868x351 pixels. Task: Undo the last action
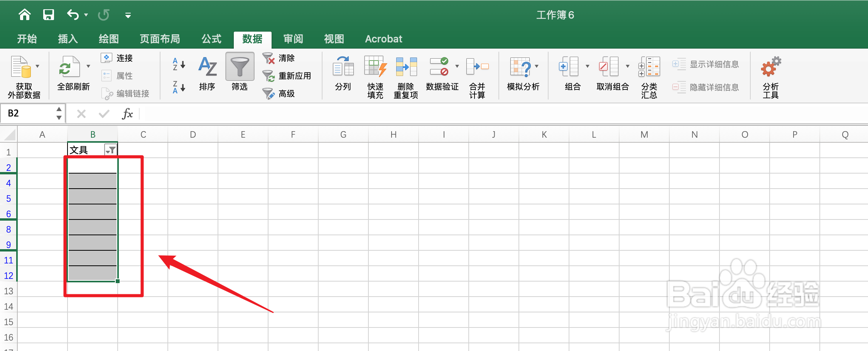pyautogui.click(x=73, y=15)
